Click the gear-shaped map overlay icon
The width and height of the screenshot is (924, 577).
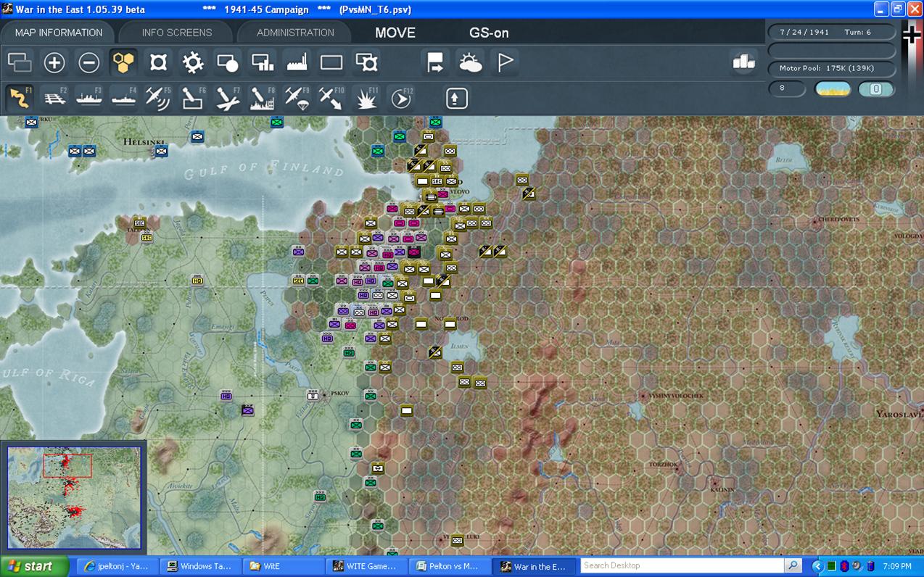coord(193,63)
